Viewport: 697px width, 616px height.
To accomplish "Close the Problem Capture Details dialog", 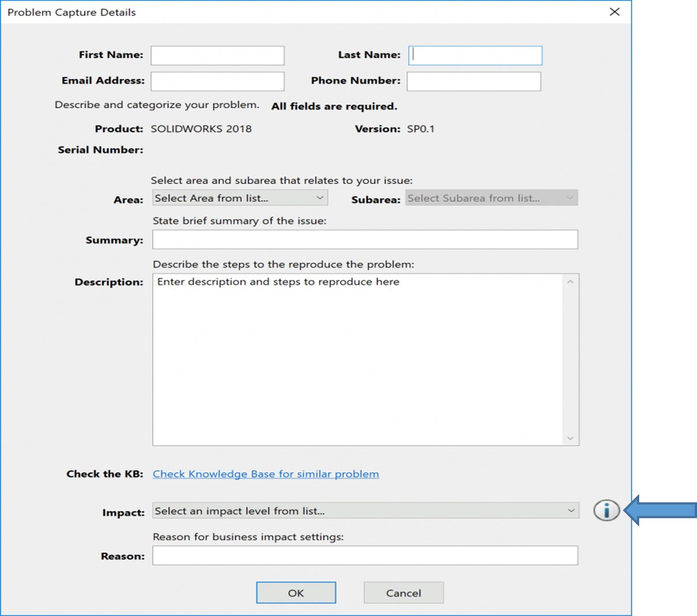I will tap(614, 12).
